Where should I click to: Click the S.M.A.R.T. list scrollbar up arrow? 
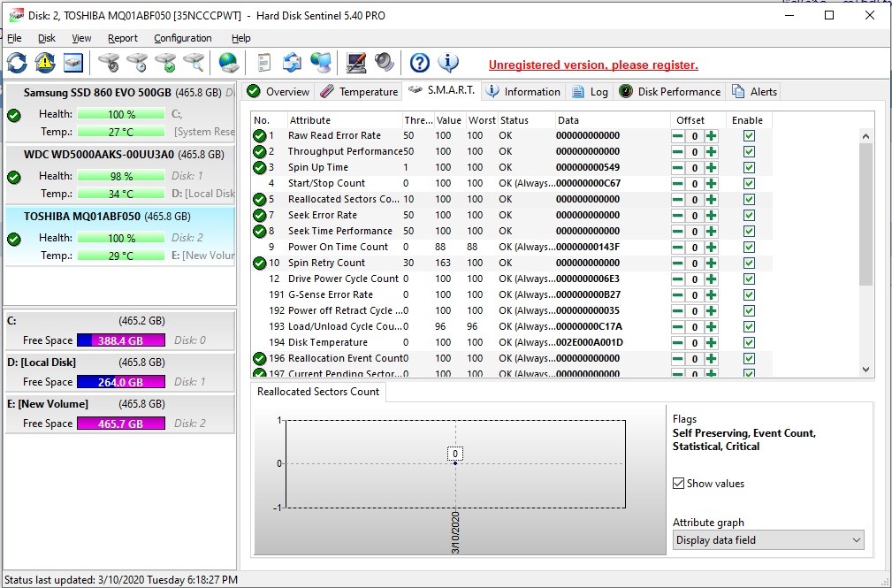coord(865,136)
